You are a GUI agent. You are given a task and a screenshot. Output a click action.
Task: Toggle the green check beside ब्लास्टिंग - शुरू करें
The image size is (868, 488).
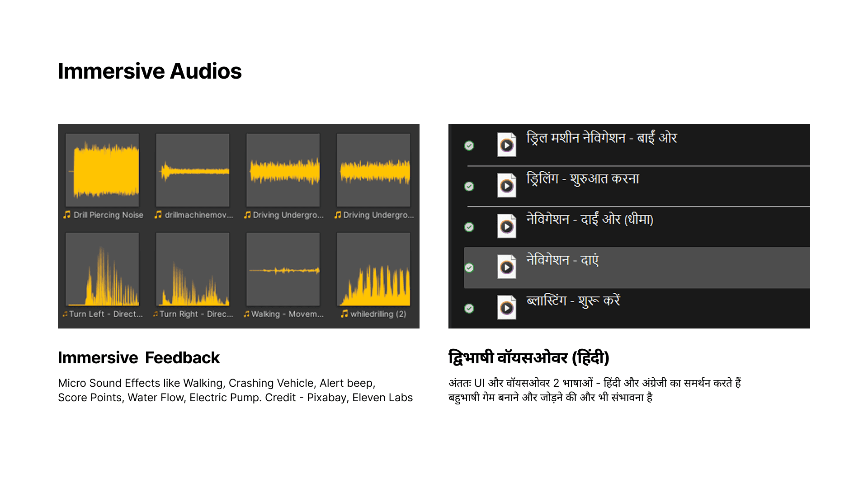[x=469, y=308]
